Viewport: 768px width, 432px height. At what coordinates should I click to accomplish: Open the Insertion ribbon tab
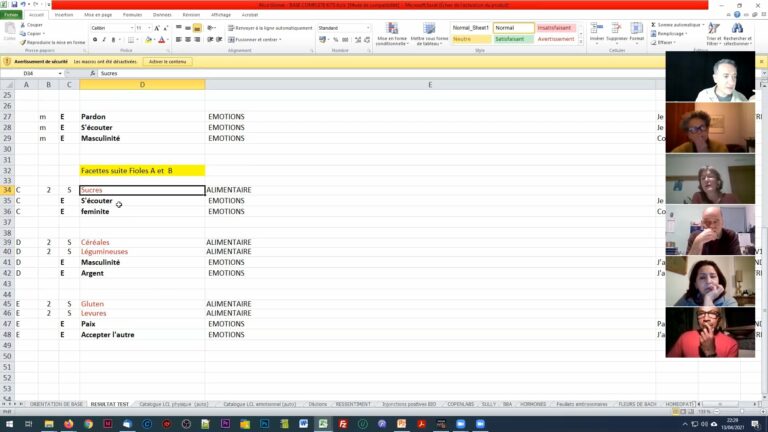63,15
